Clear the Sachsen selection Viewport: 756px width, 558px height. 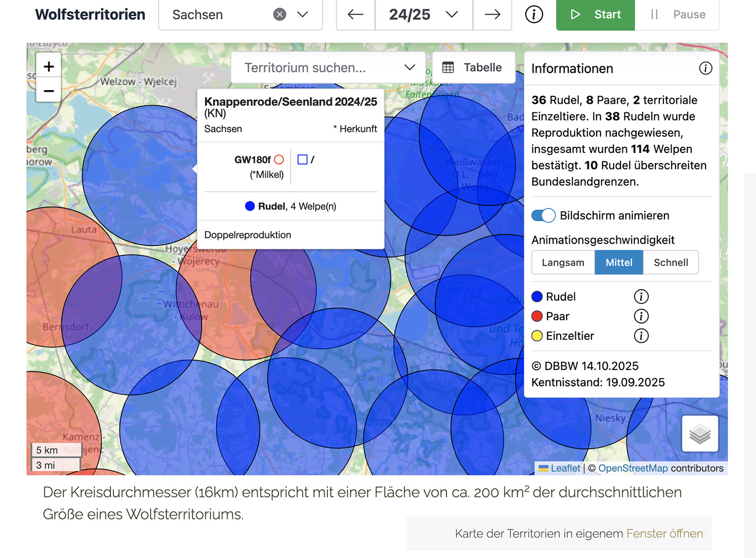(279, 15)
